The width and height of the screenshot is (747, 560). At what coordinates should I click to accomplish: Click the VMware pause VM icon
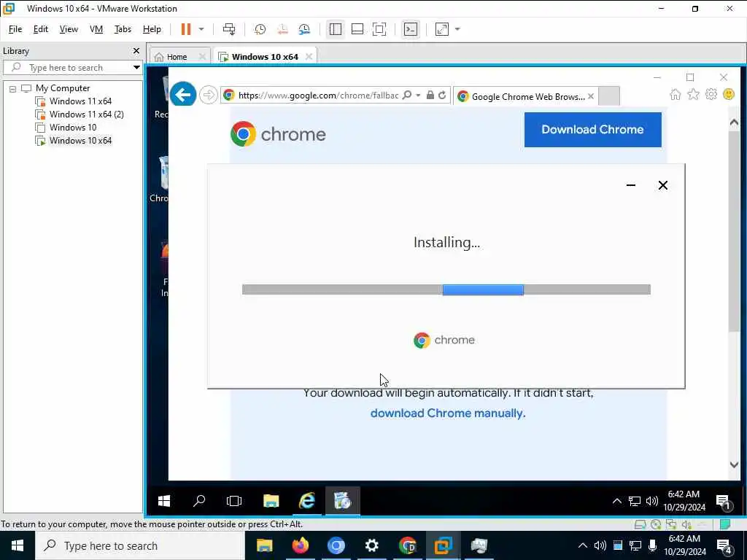186,29
